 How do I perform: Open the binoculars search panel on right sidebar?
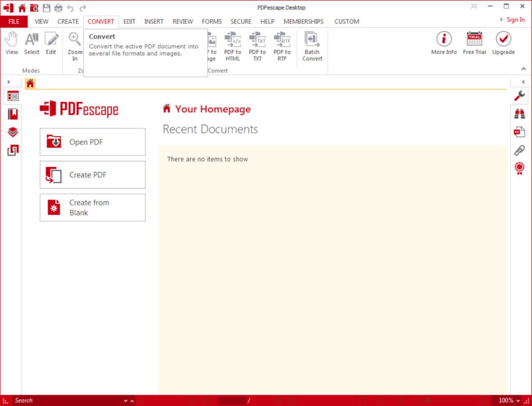[x=520, y=114]
